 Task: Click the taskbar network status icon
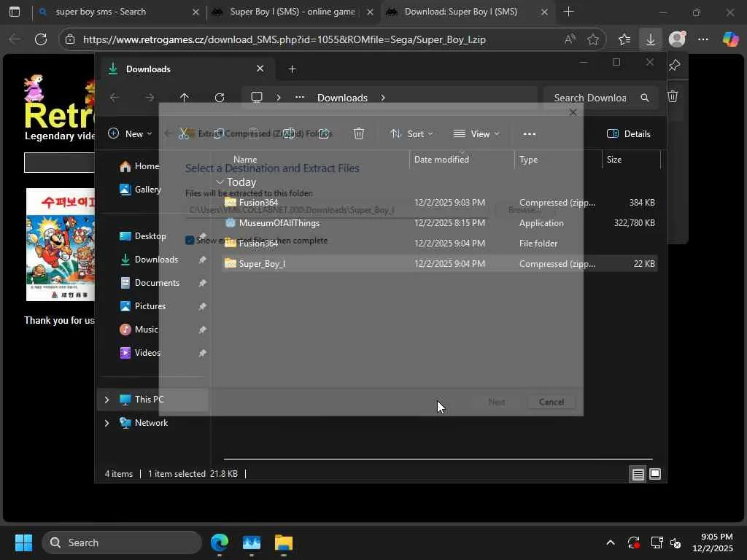[657, 542]
